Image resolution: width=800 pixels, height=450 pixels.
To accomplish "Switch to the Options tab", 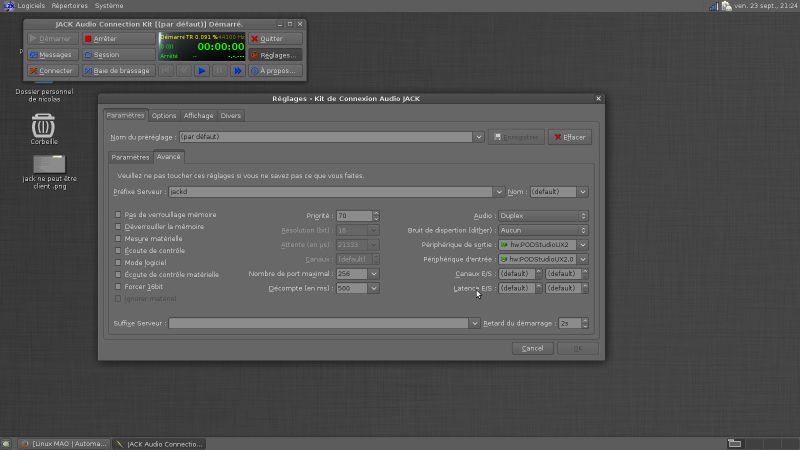I will (164, 116).
